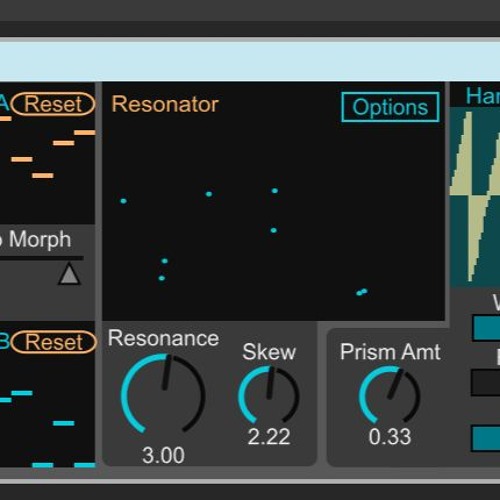
Task: Adjust the Skew knob
Action: point(269,395)
